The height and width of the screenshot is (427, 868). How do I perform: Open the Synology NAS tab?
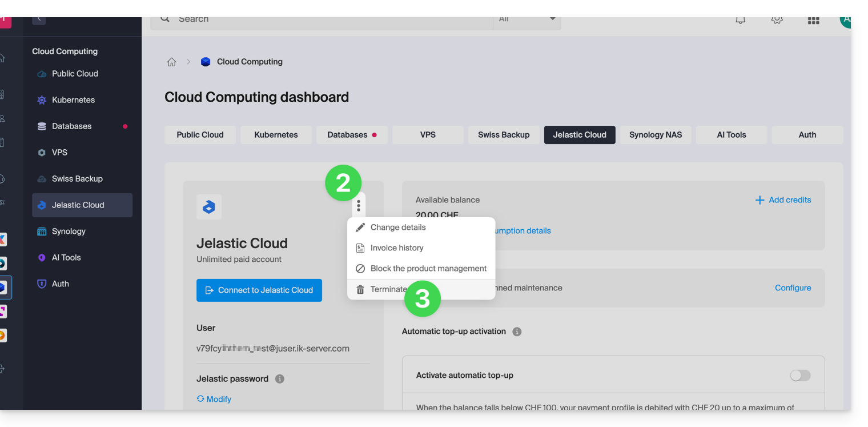pos(655,135)
